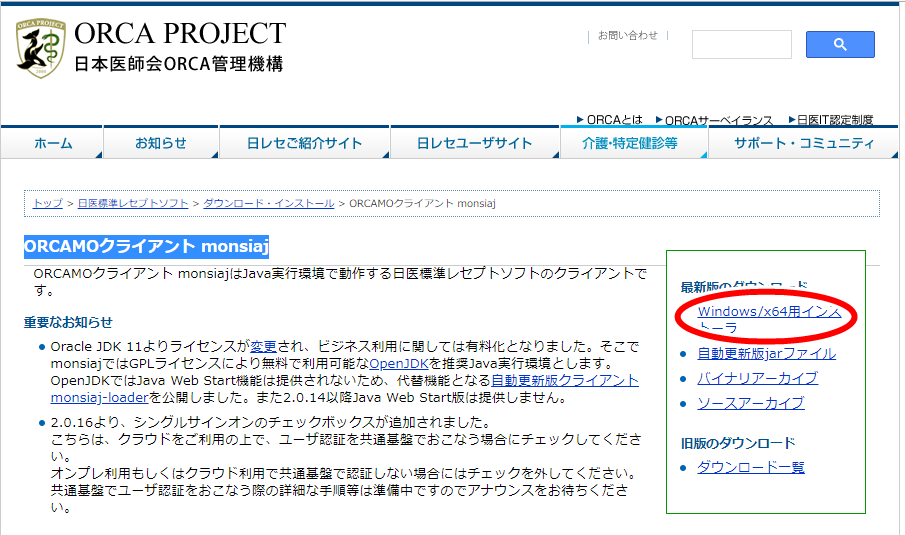Open the OpenJDK link
The image size is (905, 535).
pos(399,364)
